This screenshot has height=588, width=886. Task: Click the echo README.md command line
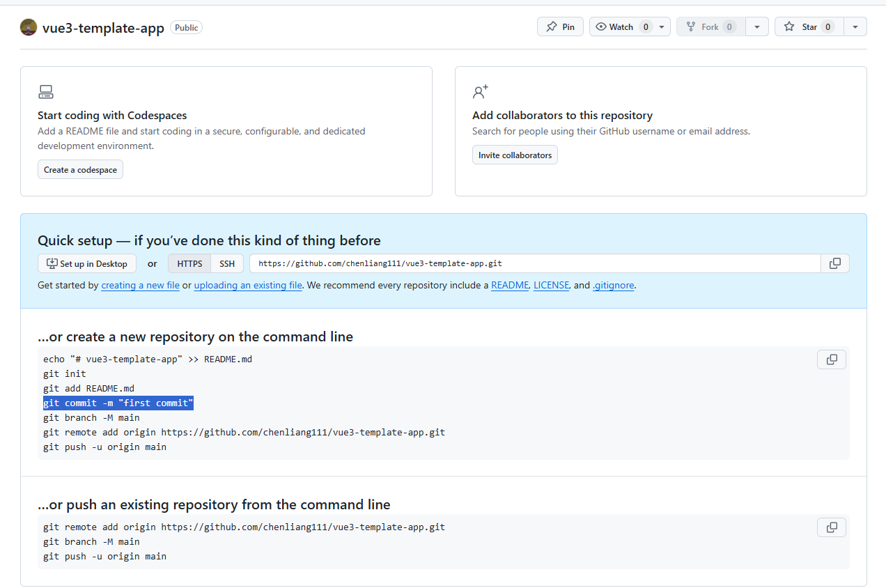pos(148,359)
